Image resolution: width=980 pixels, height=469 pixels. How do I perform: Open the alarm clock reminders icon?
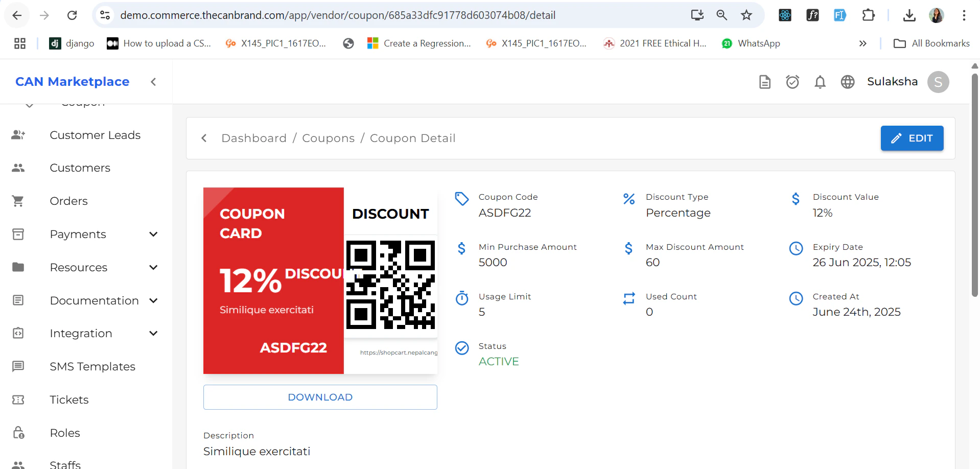tap(792, 82)
